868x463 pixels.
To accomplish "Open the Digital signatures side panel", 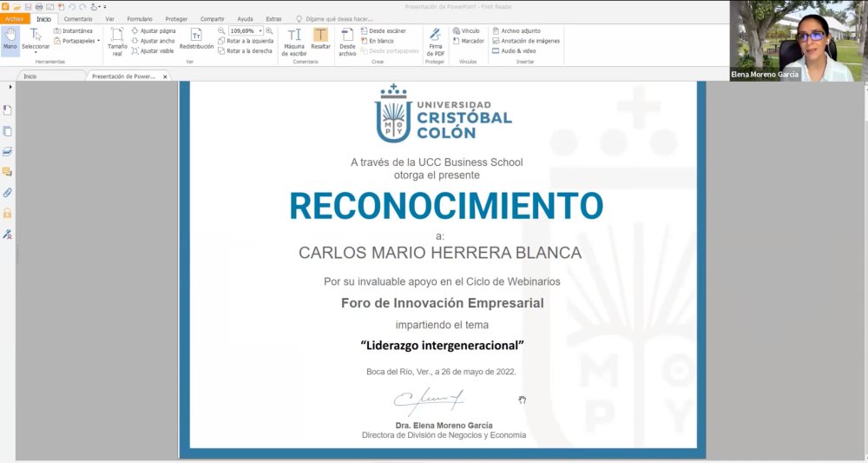I will (x=7, y=235).
